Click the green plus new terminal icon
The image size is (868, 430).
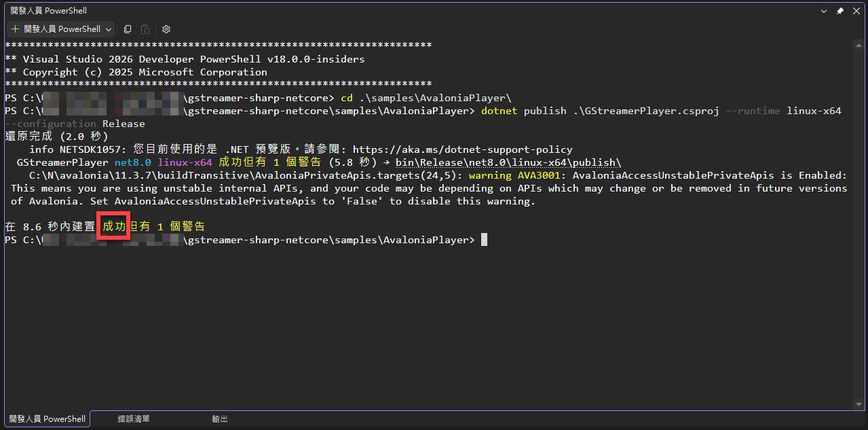(x=15, y=29)
